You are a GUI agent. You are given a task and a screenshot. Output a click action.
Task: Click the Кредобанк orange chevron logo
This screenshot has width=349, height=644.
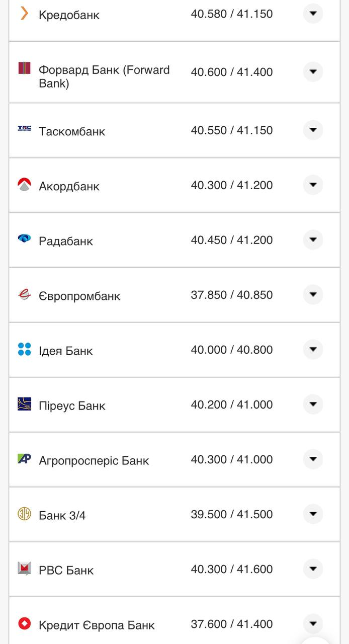[24, 13]
